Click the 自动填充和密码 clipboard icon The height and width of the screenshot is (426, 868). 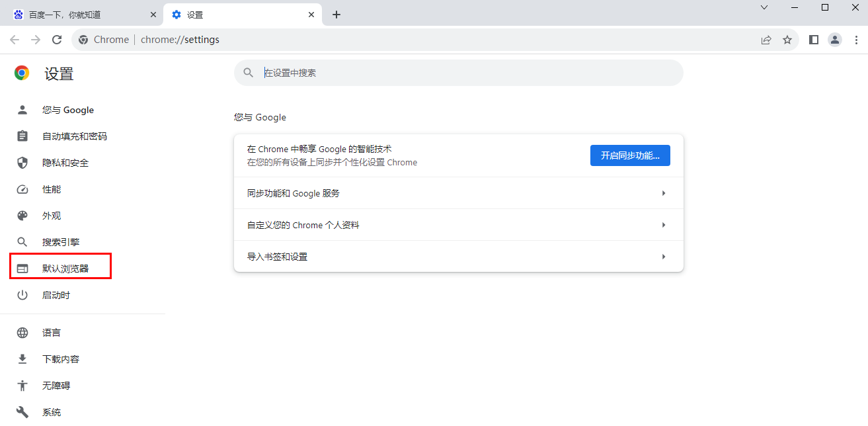point(22,136)
